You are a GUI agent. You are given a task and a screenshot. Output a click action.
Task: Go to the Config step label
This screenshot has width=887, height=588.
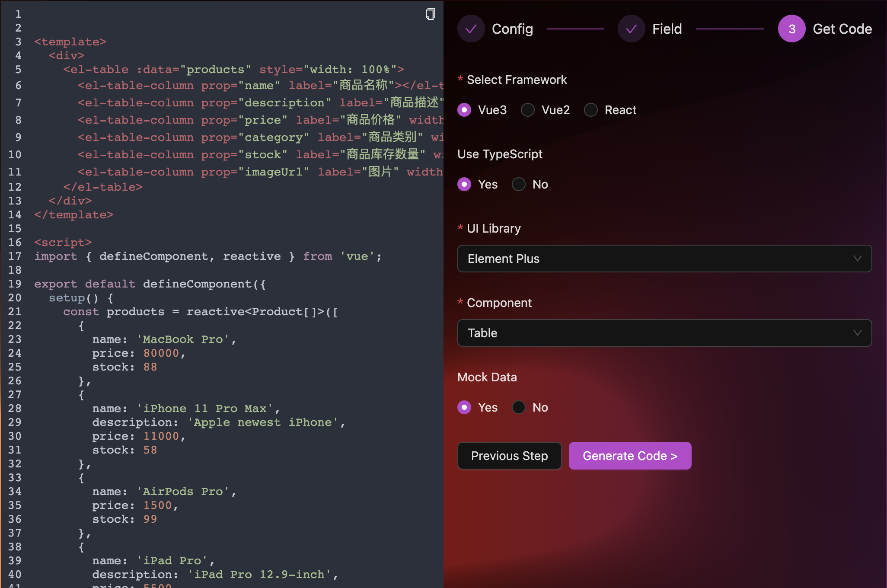coord(512,29)
